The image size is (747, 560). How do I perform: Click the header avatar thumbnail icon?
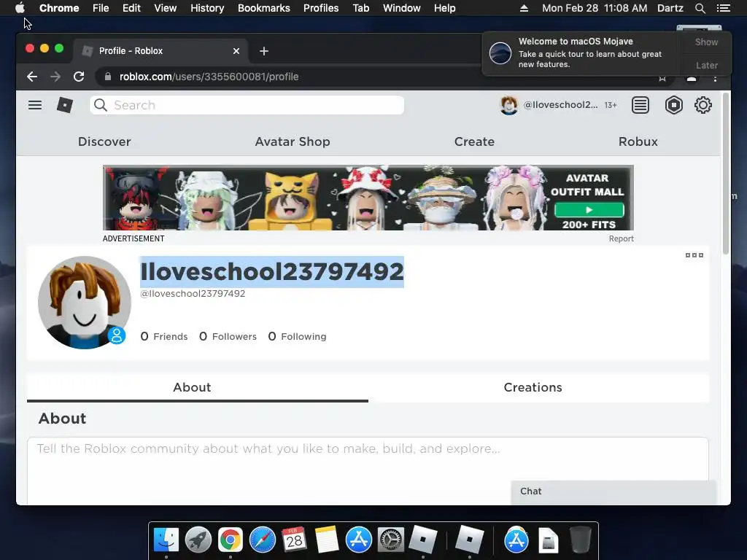[508, 105]
